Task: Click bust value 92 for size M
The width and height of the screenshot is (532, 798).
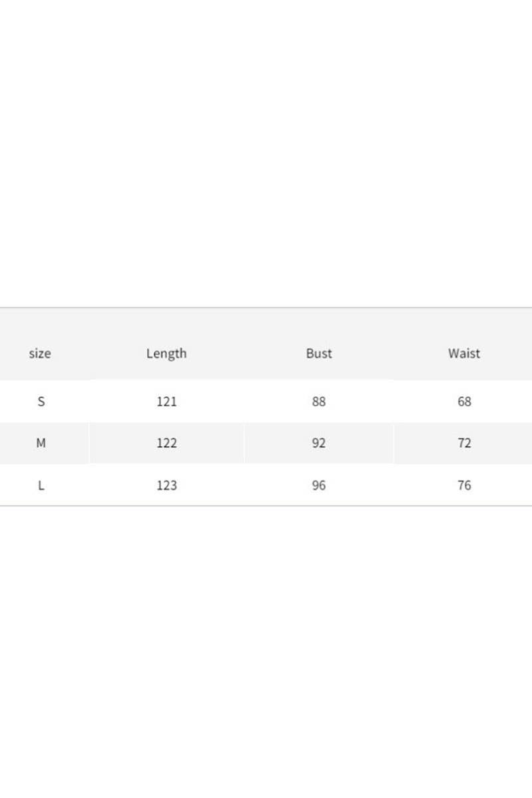Action: (x=319, y=443)
